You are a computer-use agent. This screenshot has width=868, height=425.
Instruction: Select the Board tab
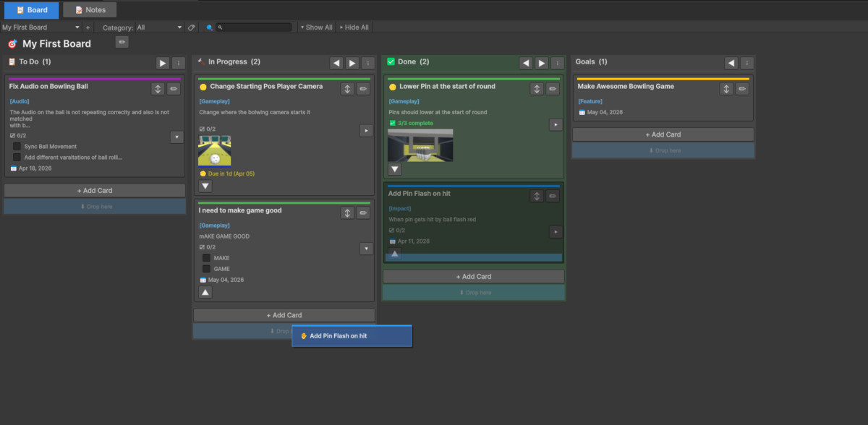31,10
